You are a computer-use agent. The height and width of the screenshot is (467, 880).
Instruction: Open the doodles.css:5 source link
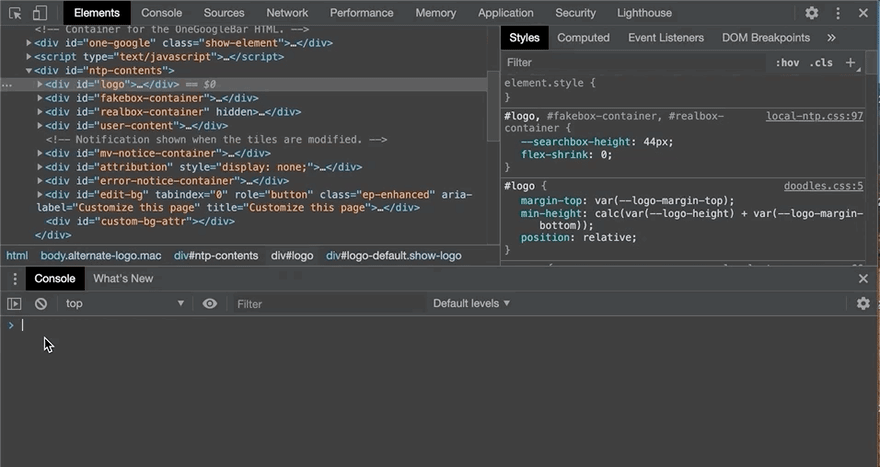coord(823,186)
